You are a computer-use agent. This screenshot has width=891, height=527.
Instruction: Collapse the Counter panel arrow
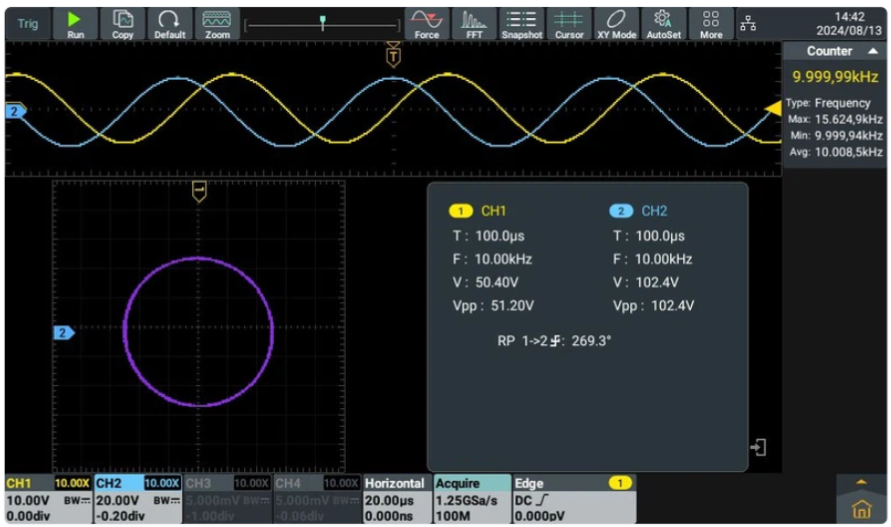click(x=872, y=51)
